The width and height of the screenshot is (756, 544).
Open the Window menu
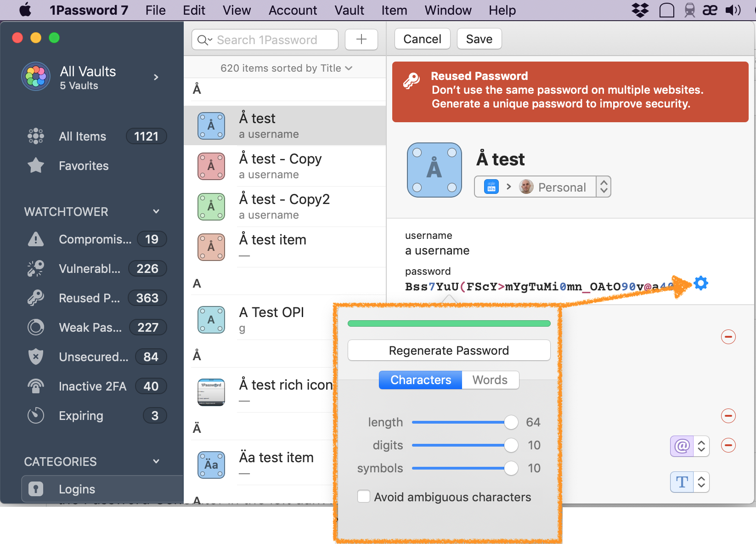point(448,10)
